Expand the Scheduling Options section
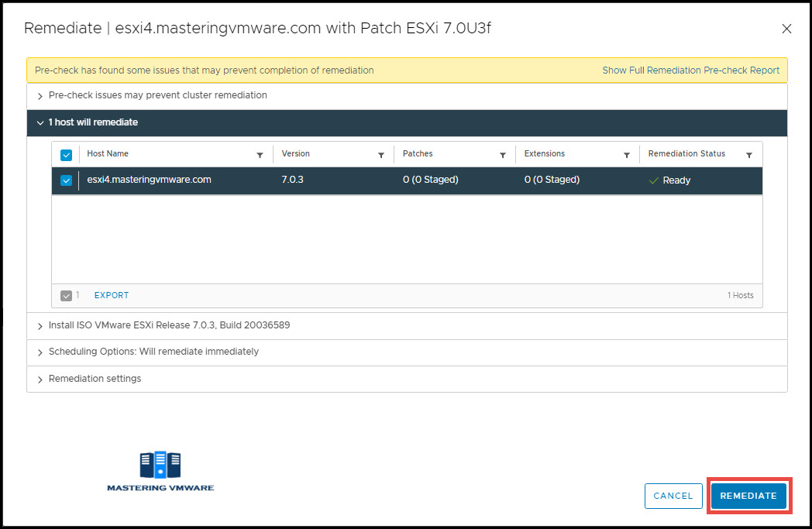This screenshot has width=812, height=529. [x=40, y=352]
